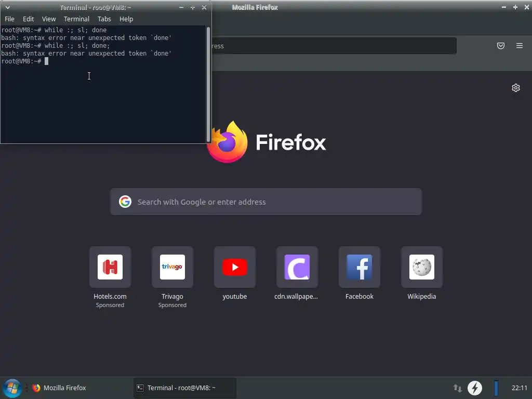Open the Terminal window menu arrow in title bar

click(x=7, y=7)
